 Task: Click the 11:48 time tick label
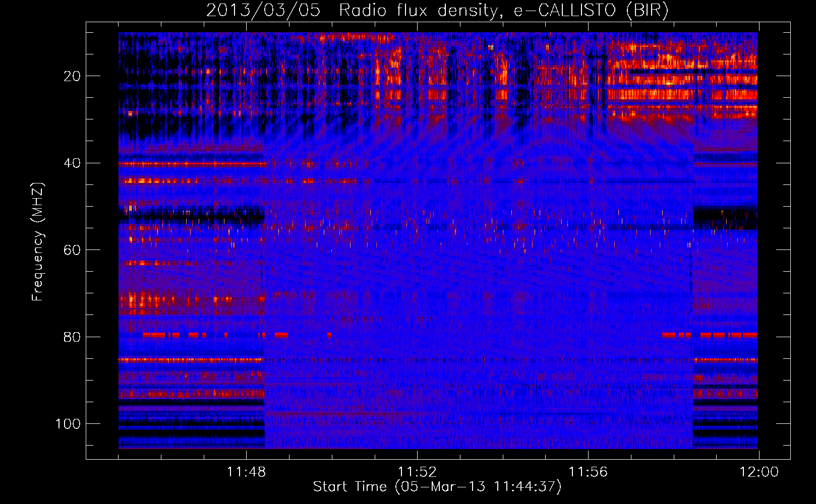[246, 472]
